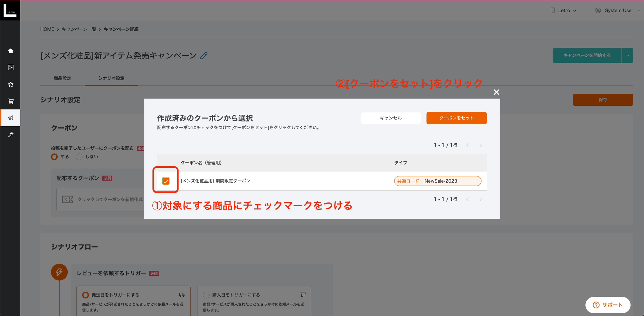644x316 pixels.
Task: Open the shopping cart sidebar icon
Action: [11, 101]
